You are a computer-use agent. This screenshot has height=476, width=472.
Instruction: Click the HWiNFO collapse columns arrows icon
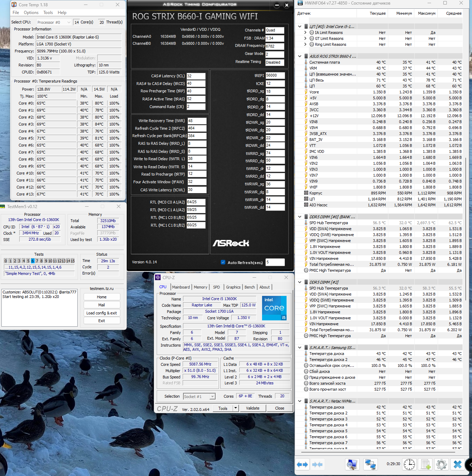tap(317, 464)
